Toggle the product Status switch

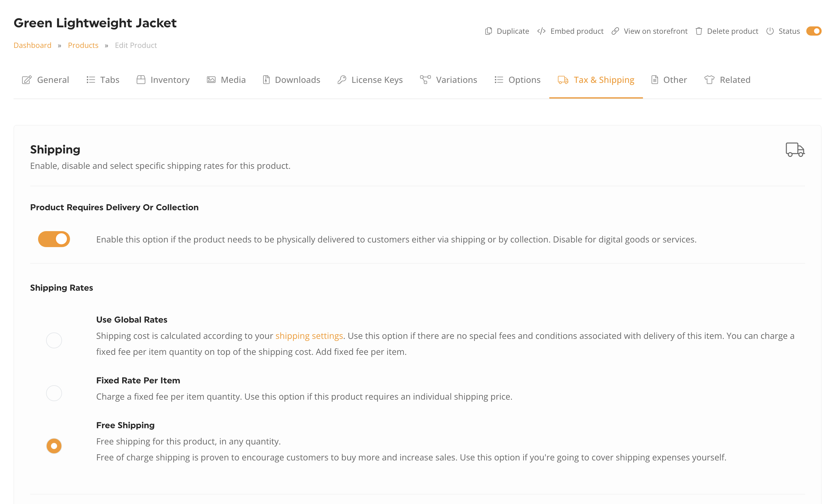(x=814, y=31)
